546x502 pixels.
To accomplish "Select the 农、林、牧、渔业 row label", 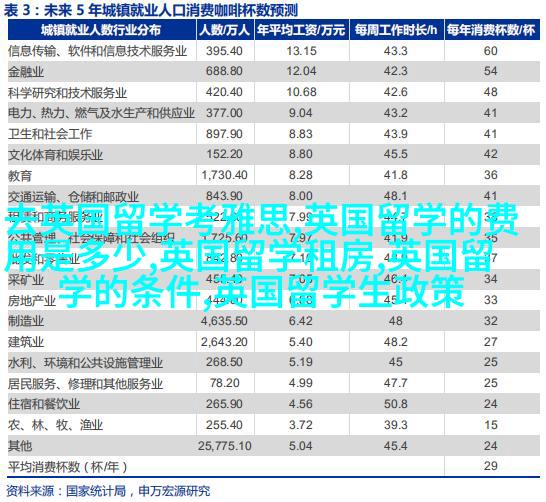I will (55, 425).
